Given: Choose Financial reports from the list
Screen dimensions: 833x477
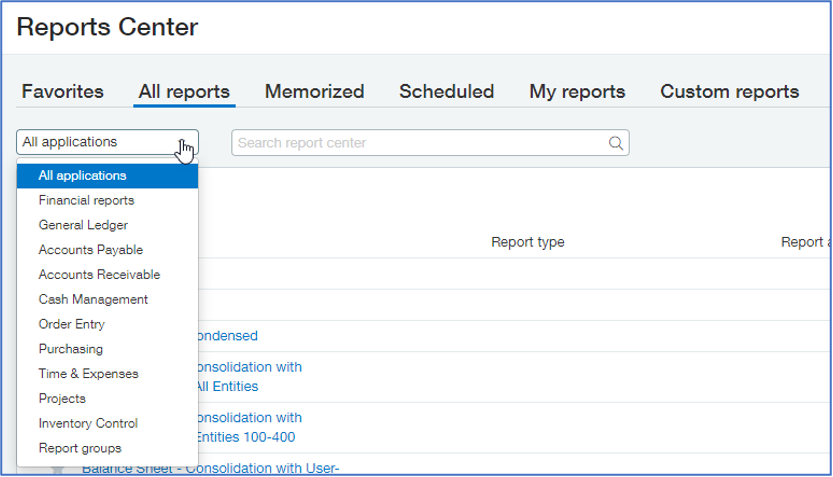Looking at the screenshot, I should pos(86,201).
